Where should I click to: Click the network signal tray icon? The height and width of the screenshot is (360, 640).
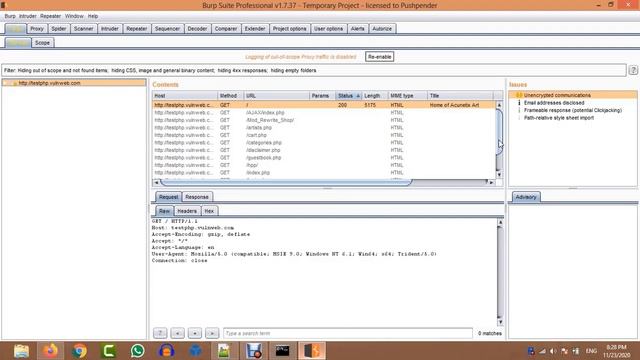(x=542, y=351)
